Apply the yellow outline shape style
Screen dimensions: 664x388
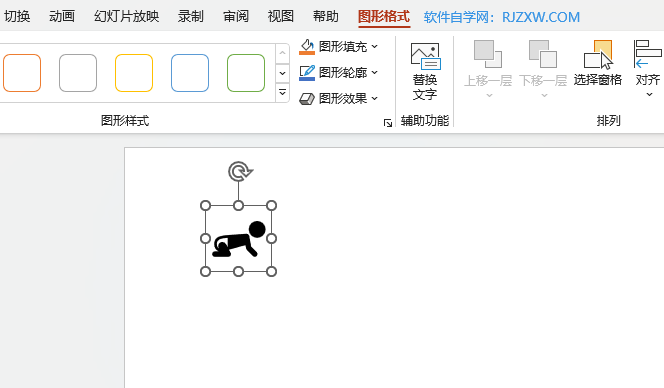[x=134, y=73]
